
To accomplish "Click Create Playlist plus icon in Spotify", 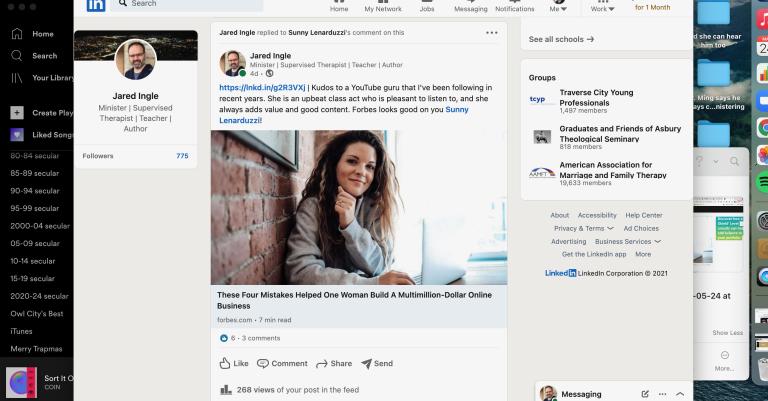I will (x=17, y=113).
